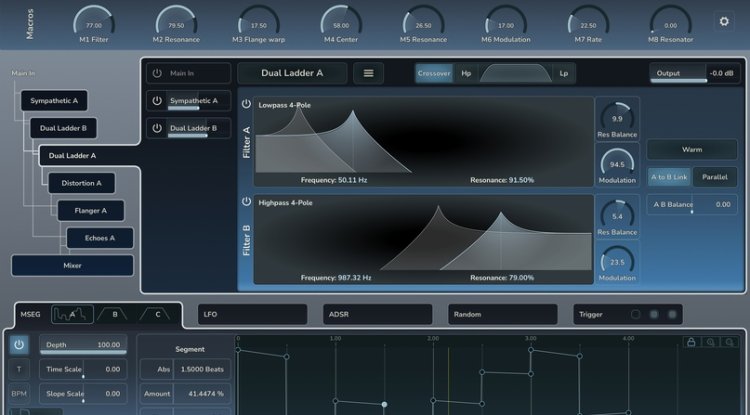Select MSEG A waveform shape
The width and height of the screenshot is (750, 415).
click(x=72, y=314)
